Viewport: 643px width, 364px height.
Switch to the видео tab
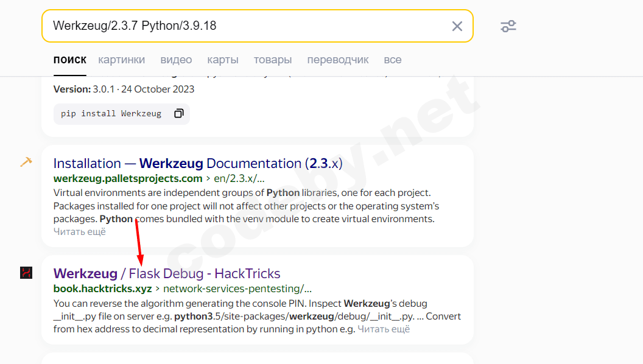point(176,60)
